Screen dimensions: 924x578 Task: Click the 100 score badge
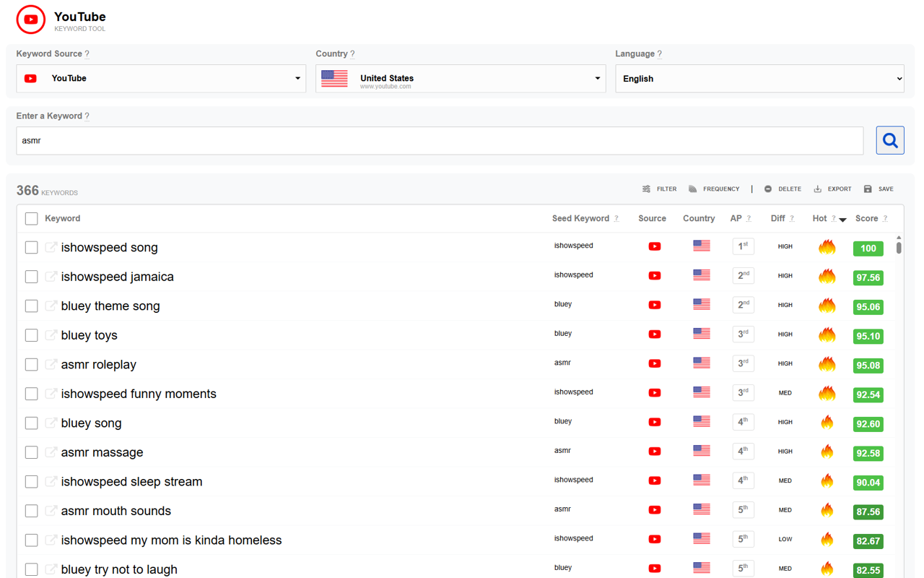point(868,248)
